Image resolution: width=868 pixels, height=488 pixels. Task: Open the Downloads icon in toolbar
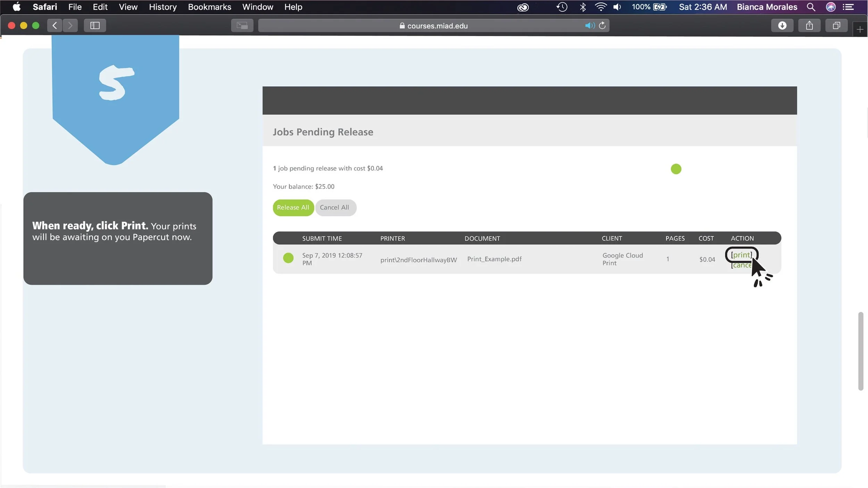point(782,25)
